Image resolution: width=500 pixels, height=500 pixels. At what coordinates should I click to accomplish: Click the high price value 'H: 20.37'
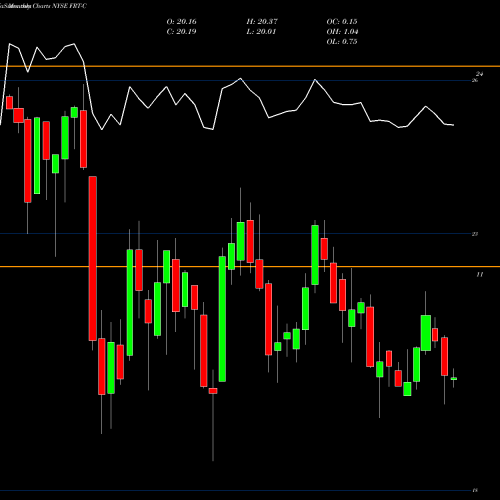pyautogui.click(x=262, y=22)
